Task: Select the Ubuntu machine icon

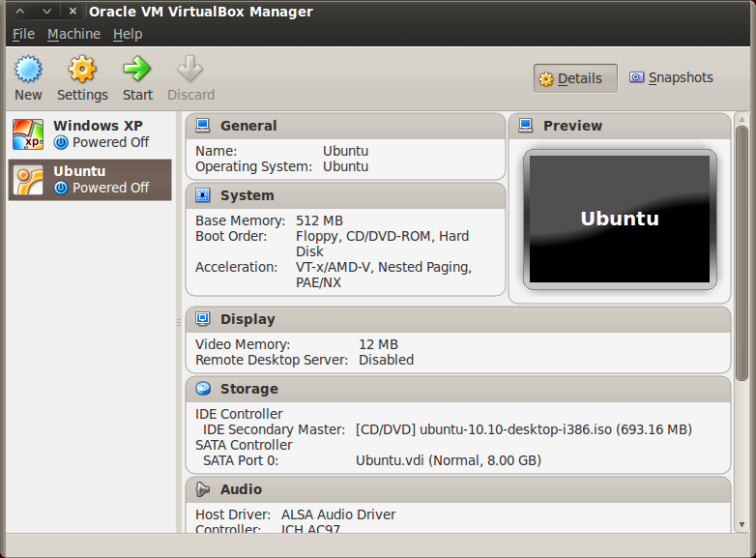Action: (28, 180)
